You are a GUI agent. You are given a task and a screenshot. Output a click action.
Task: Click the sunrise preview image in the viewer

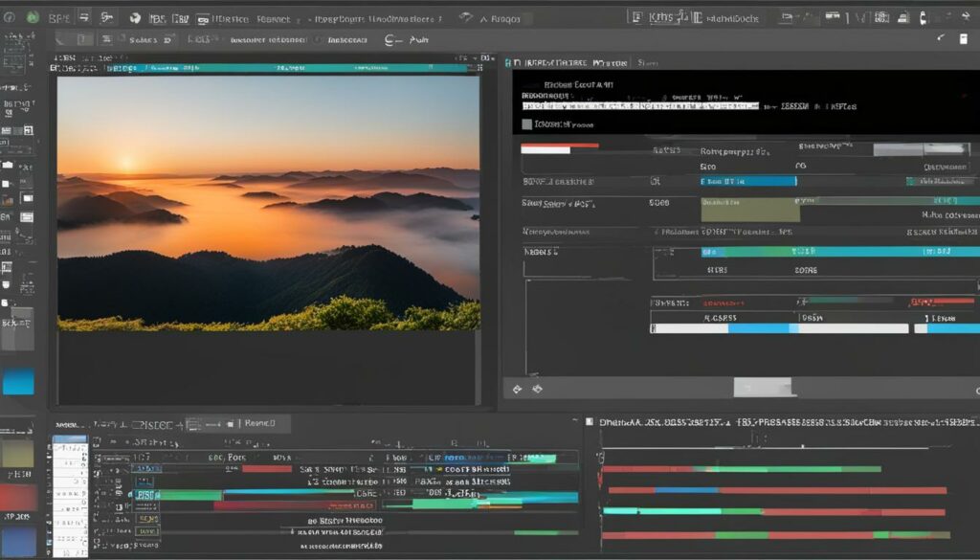[268, 203]
